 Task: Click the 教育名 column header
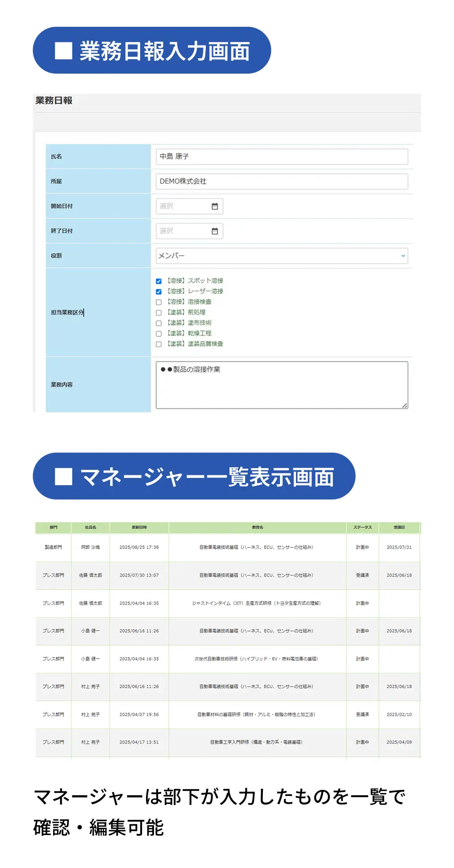point(257,527)
